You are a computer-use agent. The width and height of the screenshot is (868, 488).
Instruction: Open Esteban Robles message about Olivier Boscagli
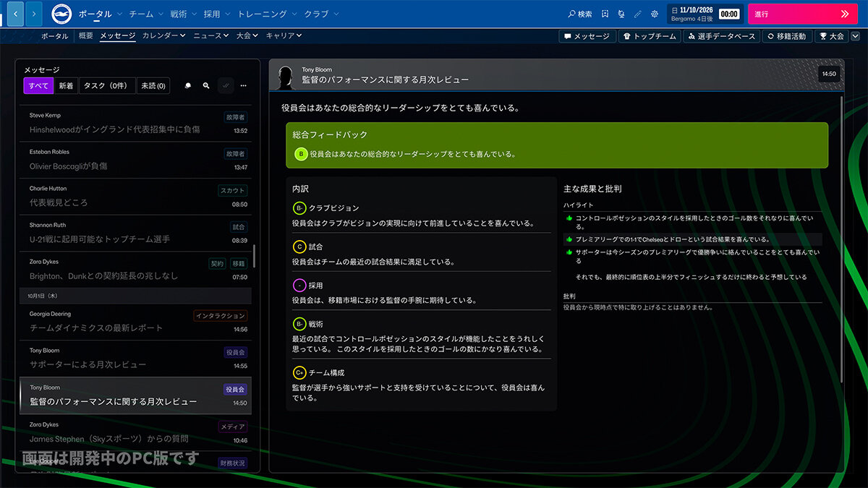[136, 160]
